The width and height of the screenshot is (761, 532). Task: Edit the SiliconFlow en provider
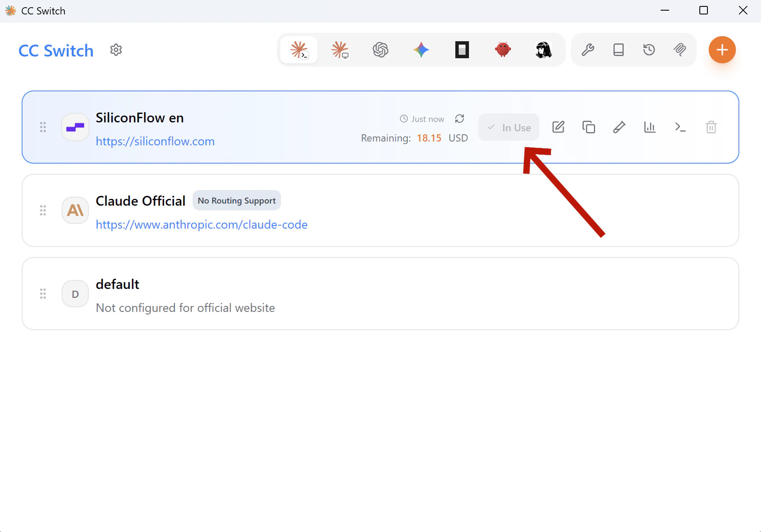click(558, 127)
